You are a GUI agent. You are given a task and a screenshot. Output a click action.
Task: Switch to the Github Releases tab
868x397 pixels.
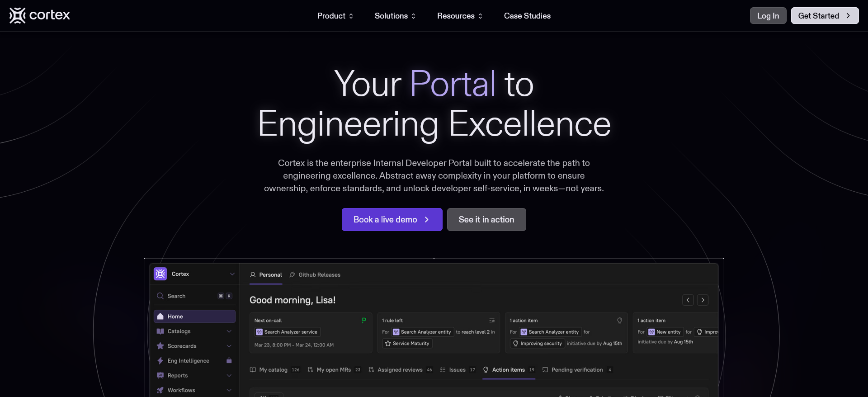315,275
